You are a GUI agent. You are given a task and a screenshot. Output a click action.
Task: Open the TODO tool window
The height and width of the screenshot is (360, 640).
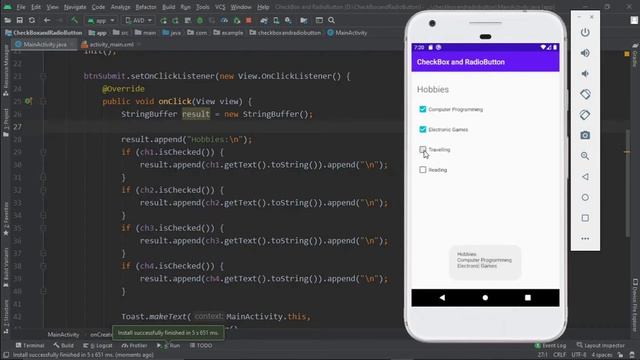click(201, 345)
